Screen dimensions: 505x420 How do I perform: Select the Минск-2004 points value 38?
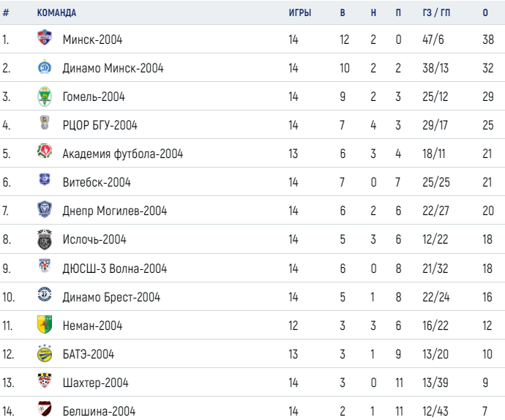[488, 40]
